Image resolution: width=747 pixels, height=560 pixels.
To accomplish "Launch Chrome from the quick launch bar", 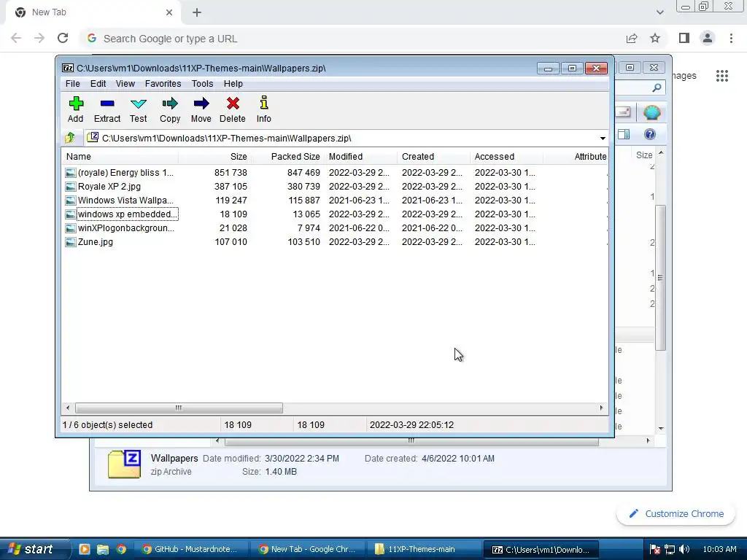I will [121, 549].
